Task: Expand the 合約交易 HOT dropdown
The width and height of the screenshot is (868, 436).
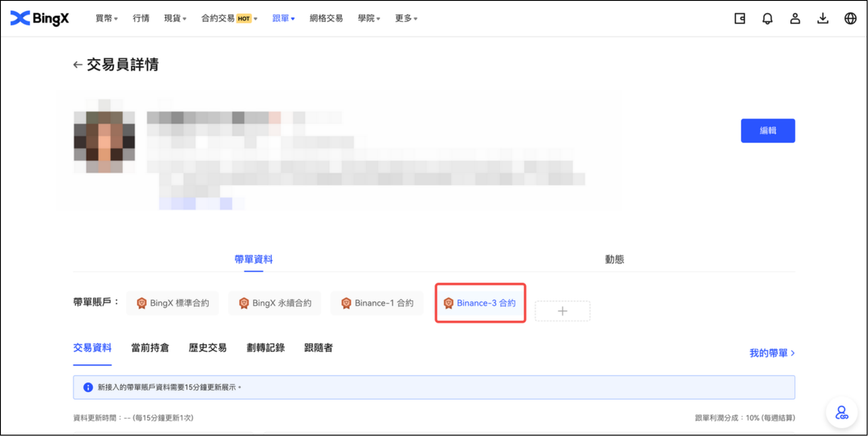Action: coord(229,18)
